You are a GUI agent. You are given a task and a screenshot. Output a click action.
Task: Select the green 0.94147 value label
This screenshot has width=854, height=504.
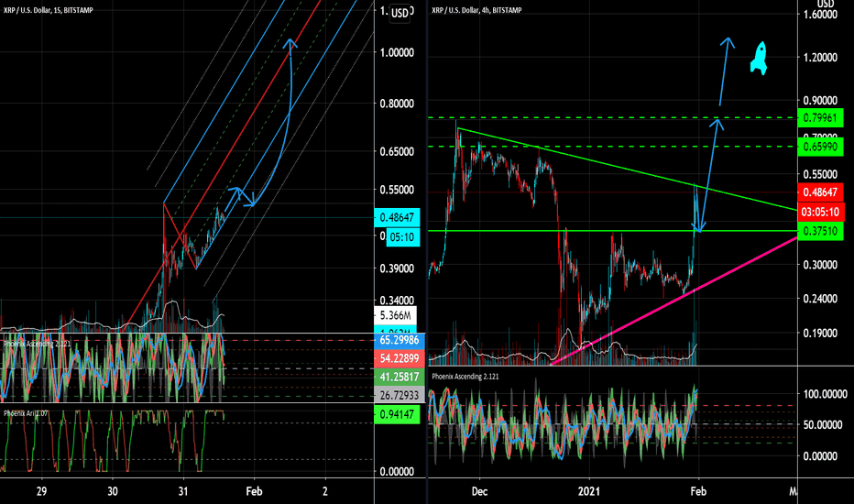(x=397, y=414)
